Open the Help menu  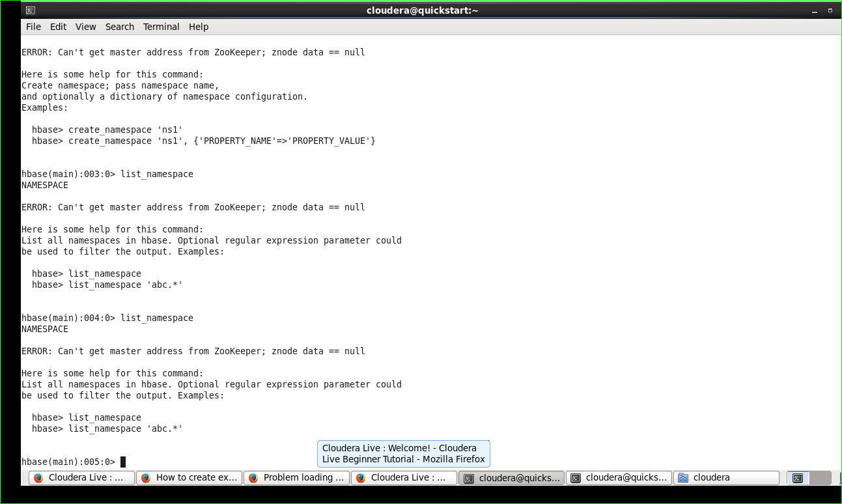[199, 27]
